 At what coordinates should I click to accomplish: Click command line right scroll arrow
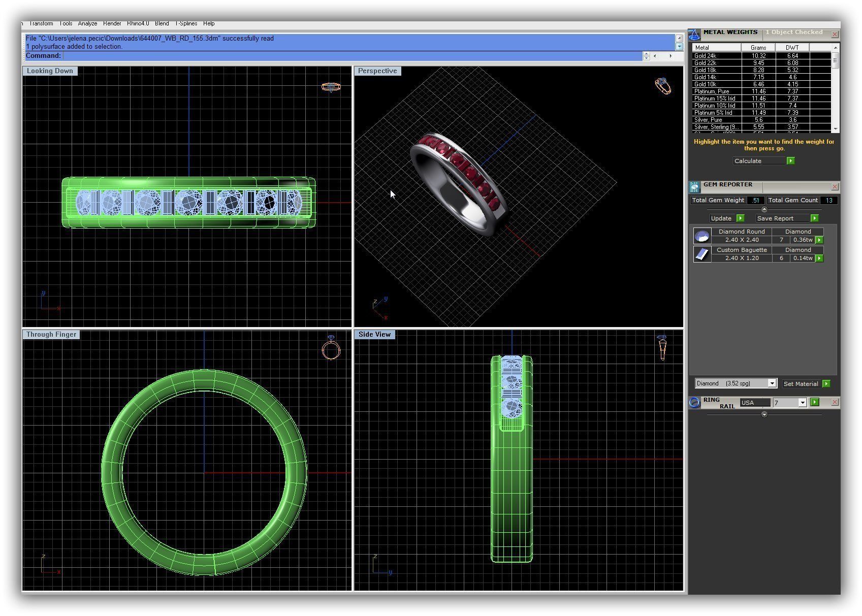(671, 56)
